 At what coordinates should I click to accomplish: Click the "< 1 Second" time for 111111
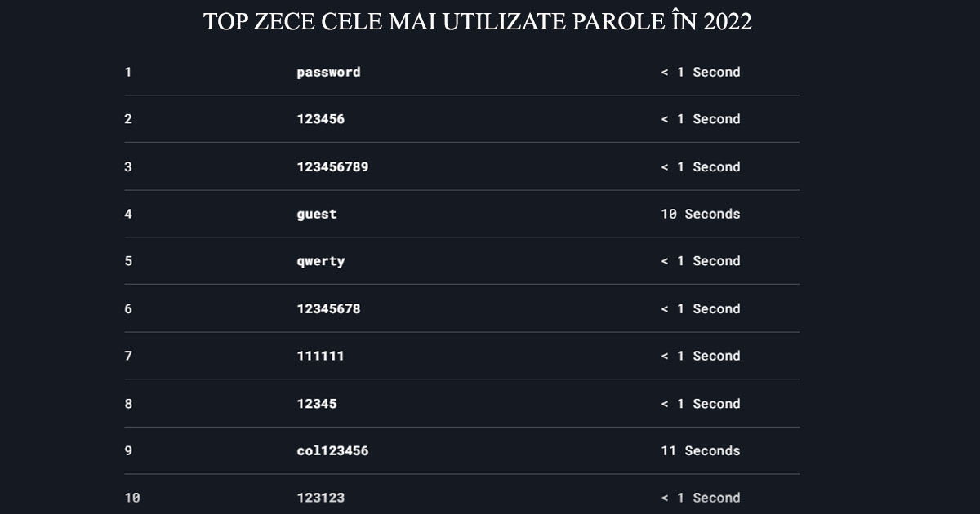(700, 356)
